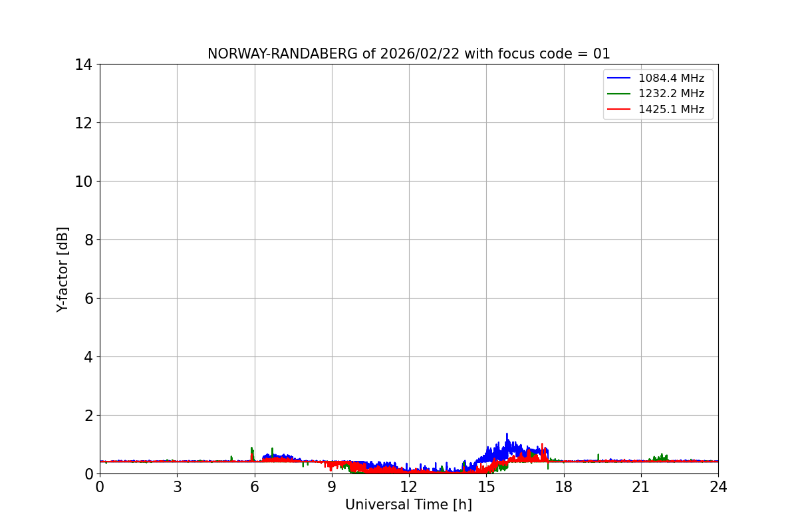Click the blue line sample in legend
Image resolution: width=798 pixels, height=532 pixels.
[619, 78]
